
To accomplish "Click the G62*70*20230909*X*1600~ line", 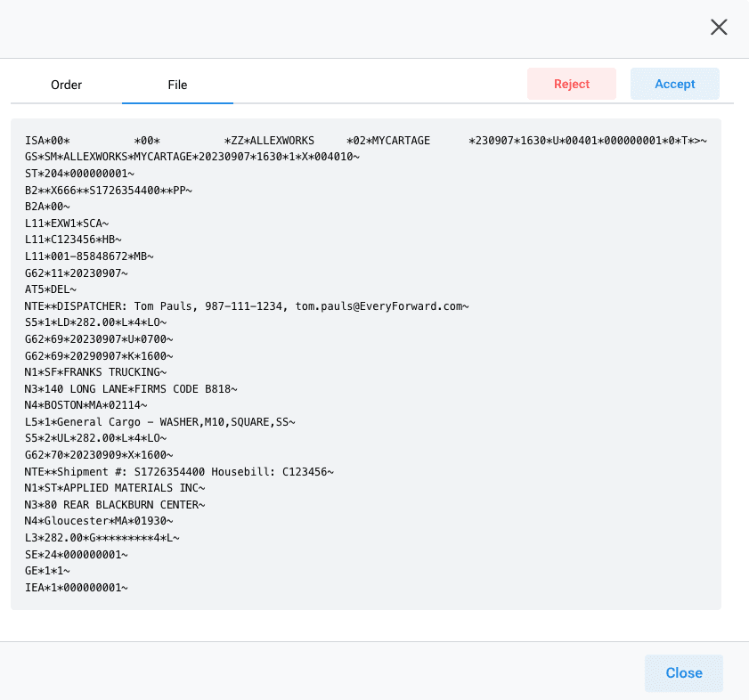I will tap(99, 455).
